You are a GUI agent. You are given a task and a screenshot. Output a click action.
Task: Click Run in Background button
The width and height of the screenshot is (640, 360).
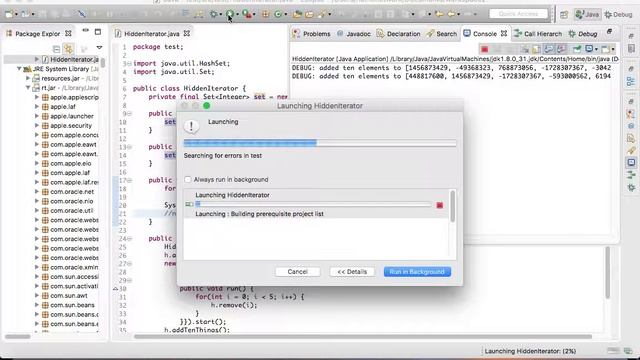[417, 272]
